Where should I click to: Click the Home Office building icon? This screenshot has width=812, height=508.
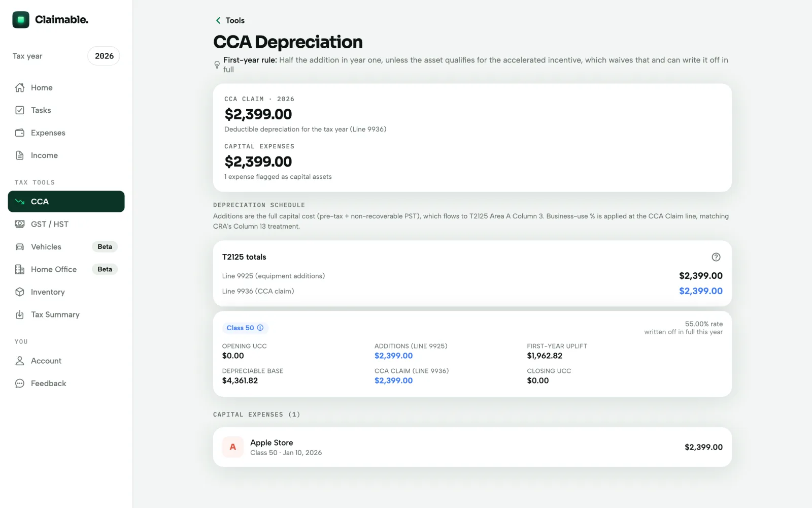(x=20, y=269)
